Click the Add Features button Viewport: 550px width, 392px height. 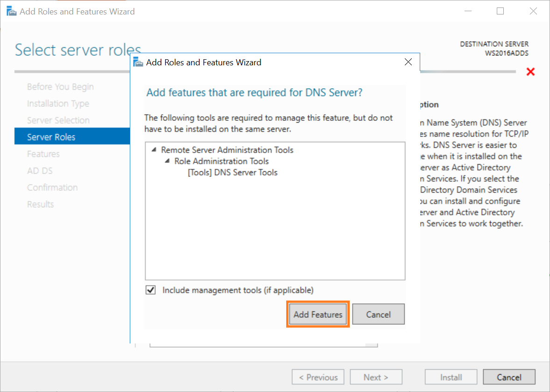(x=318, y=314)
